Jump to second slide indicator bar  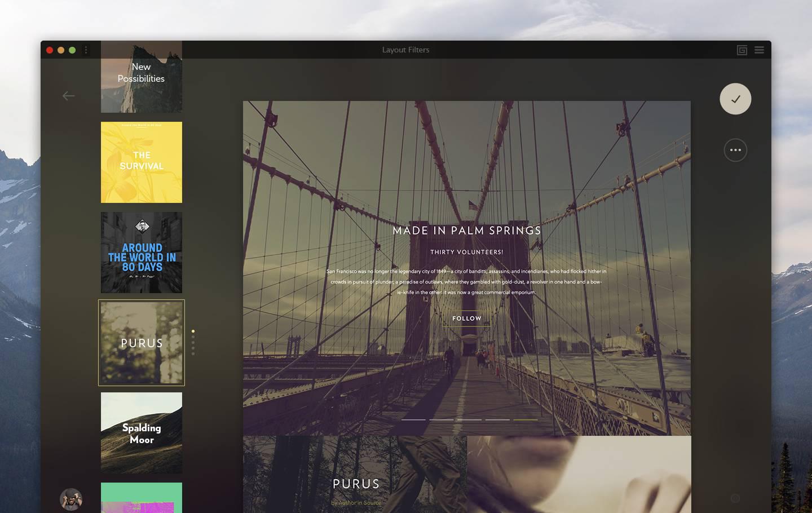[x=442, y=419]
